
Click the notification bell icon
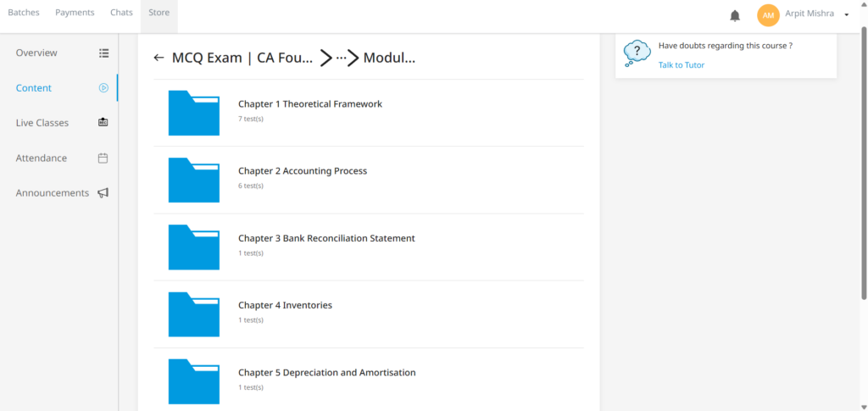click(x=735, y=15)
